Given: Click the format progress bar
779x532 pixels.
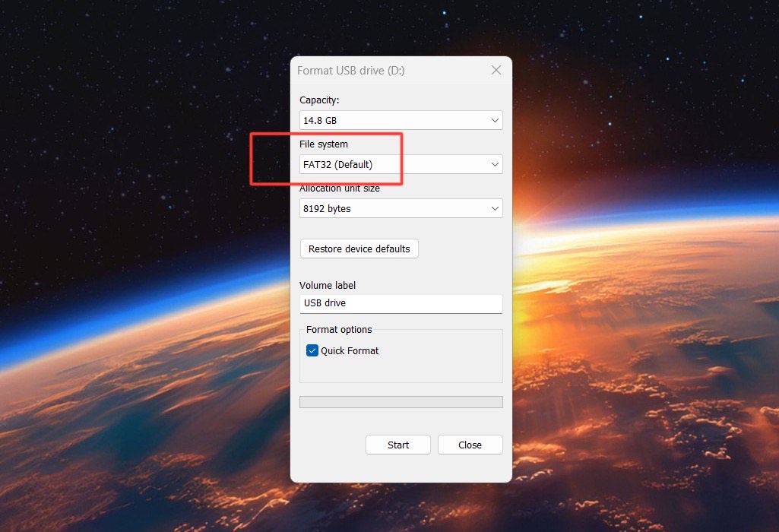Looking at the screenshot, I should 401,402.
